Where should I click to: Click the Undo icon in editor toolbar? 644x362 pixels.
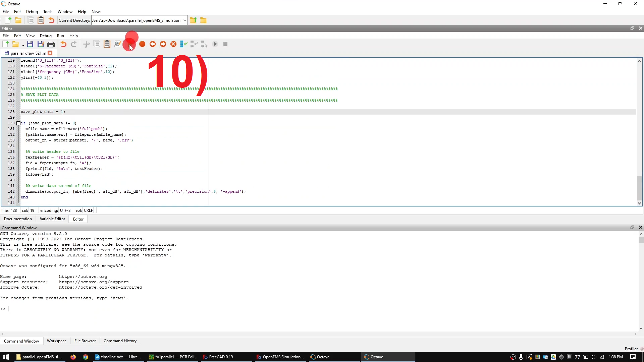click(x=63, y=44)
